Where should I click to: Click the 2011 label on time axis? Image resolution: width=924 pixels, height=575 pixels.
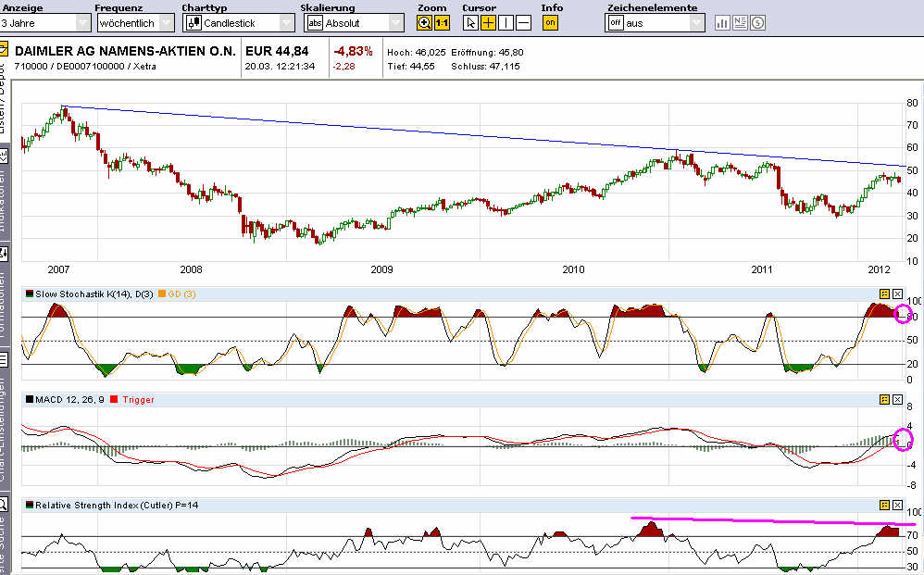762,269
